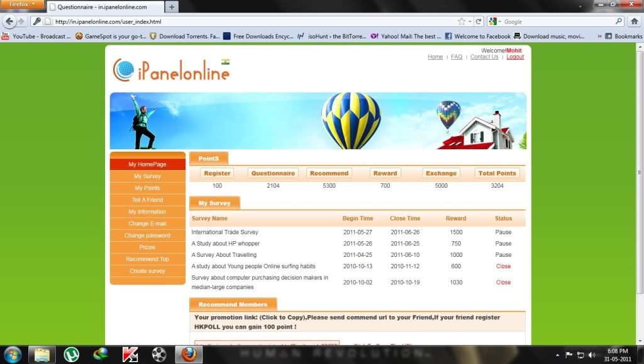Open Kaspersky from the taskbar

pos(130,355)
